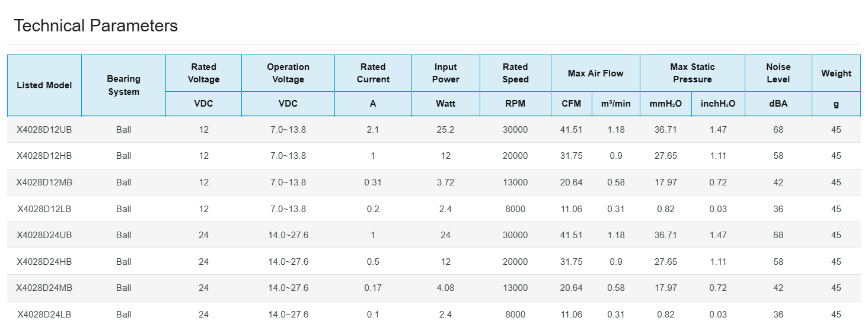Click the X4028D12LB model name
Image resolution: width=868 pixels, height=327 pixels.
(x=44, y=209)
